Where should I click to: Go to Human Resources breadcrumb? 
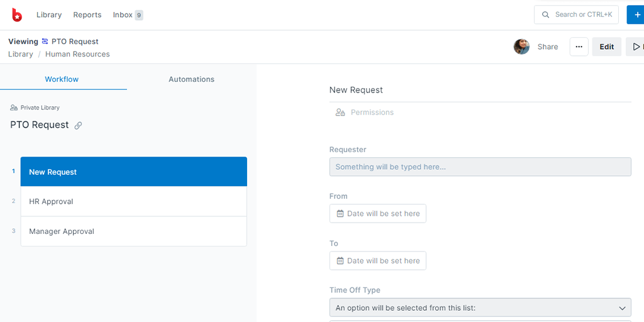coord(77,54)
